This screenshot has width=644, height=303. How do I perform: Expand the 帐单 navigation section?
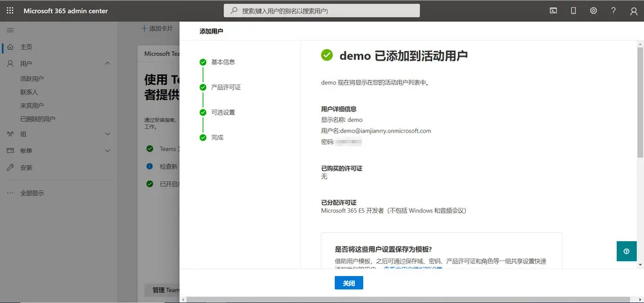click(x=108, y=150)
